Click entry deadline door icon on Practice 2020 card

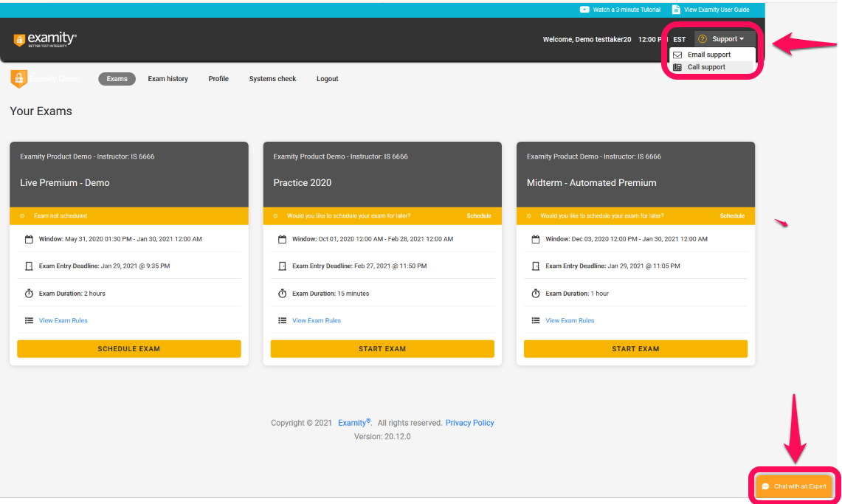pyautogui.click(x=282, y=266)
